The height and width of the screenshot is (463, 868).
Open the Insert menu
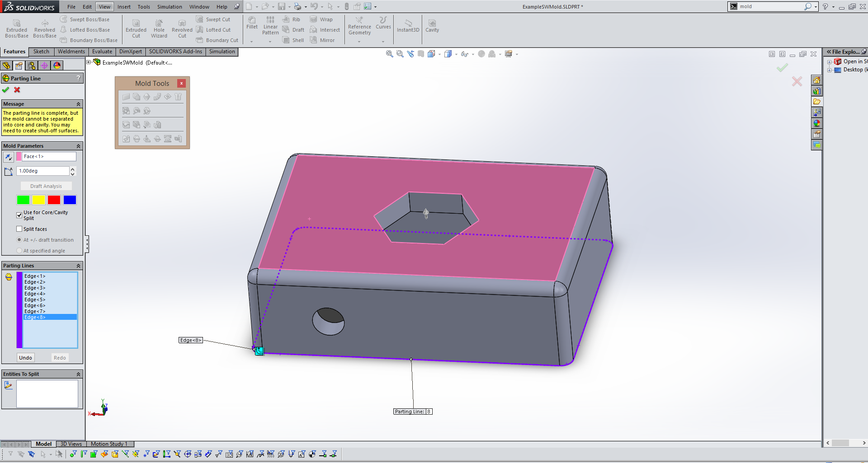(124, 7)
